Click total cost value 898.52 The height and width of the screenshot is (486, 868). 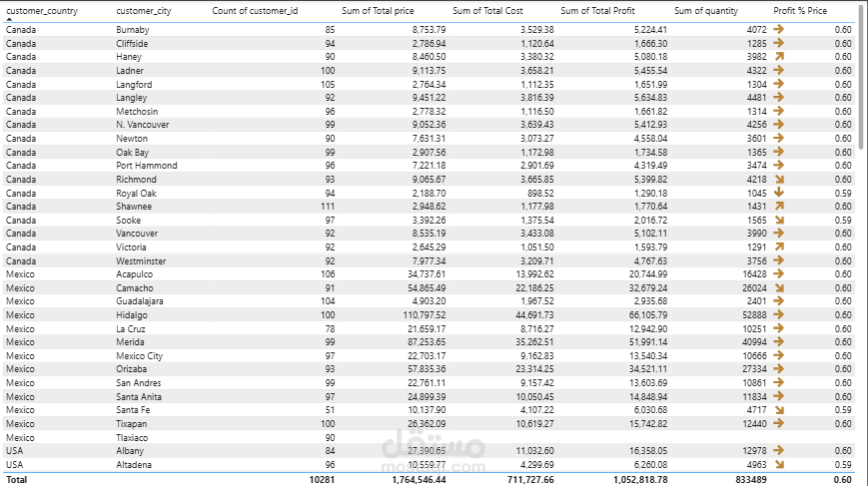pos(540,193)
